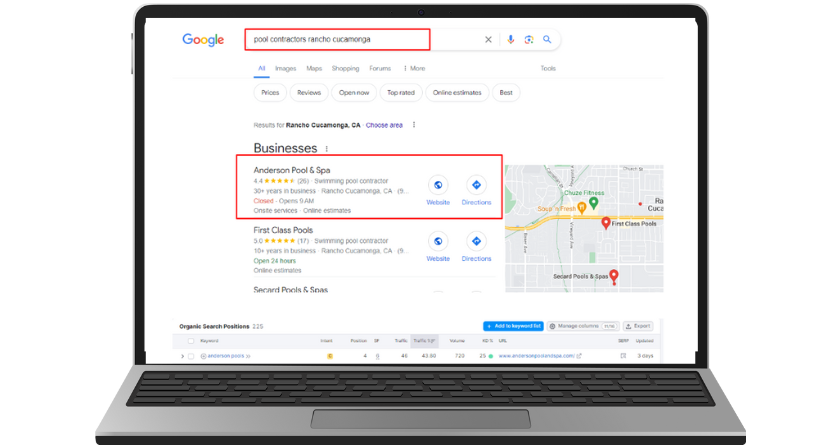The height and width of the screenshot is (445, 837).
Task: Click the external link icon beside andersonpoolandspa URL
Action: [579, 356]
